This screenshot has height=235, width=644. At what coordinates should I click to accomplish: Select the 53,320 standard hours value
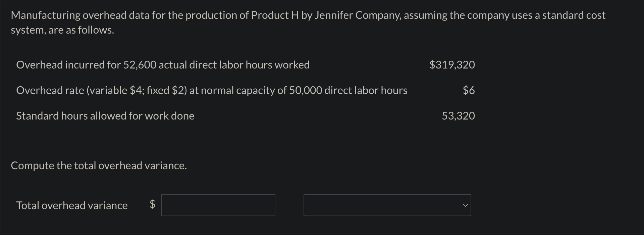coord(458,116)
